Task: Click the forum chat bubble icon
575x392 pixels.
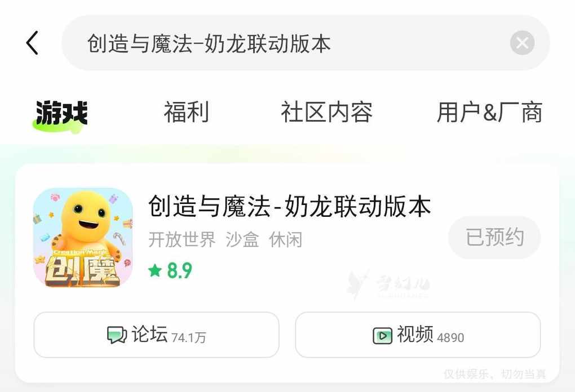Action: [x=117, y=335]
